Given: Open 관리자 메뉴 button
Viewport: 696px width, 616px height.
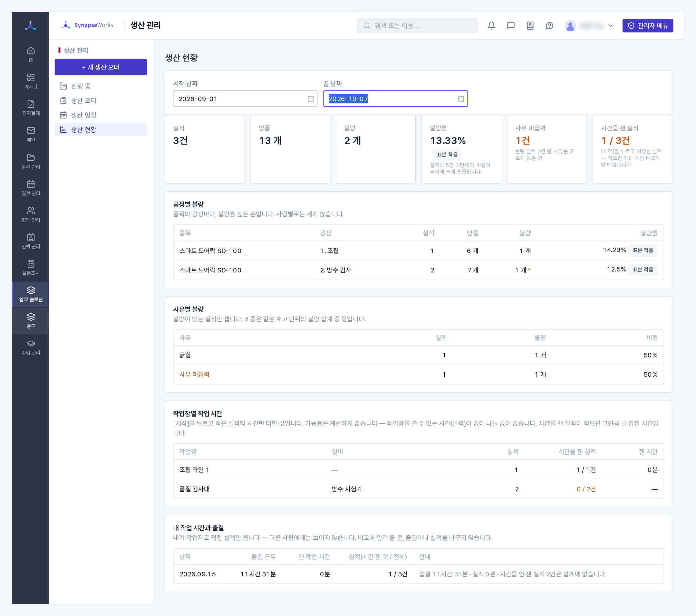Looking at the screenshot, I should pos(647,25).
